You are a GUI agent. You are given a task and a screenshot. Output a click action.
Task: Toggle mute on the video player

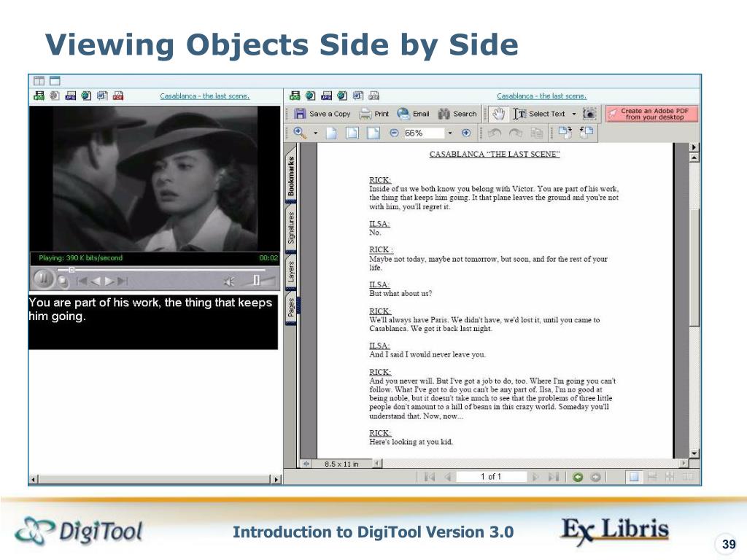(229, 281)
